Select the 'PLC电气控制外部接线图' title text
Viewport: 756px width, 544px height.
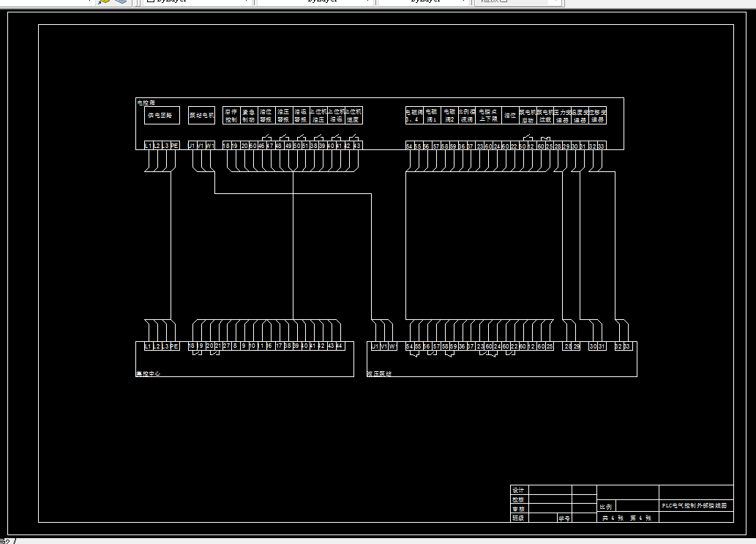pos(695,505)
